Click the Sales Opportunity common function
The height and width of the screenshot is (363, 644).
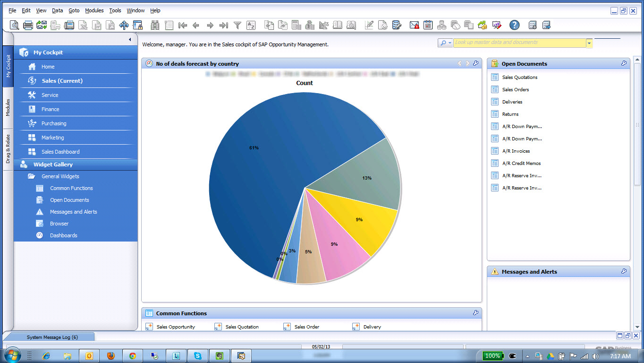[175, 327]
